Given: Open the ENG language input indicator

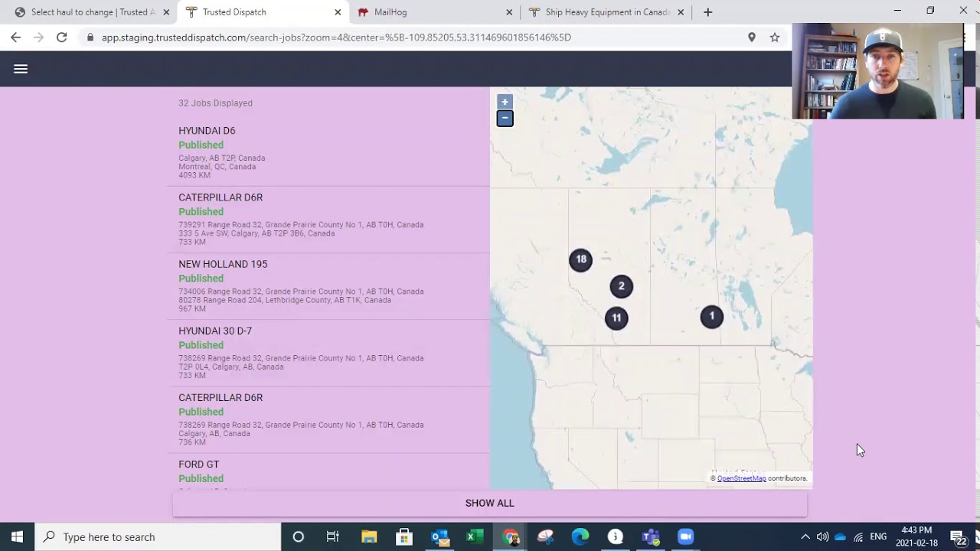Looking at the screenshot, I should [x=878, y=537].
